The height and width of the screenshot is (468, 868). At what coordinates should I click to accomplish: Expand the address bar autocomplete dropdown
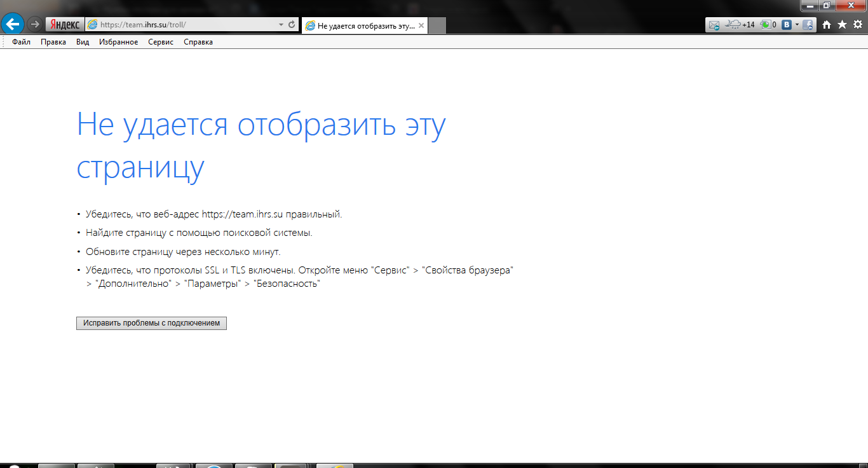click(x=281, y=25)
